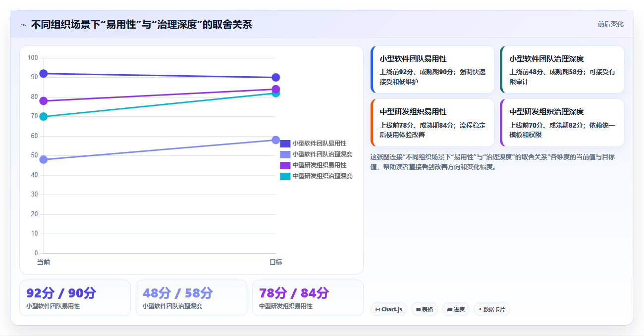
Task: Click the data point at 90 for 目标
Action: [x=276, y=77]
